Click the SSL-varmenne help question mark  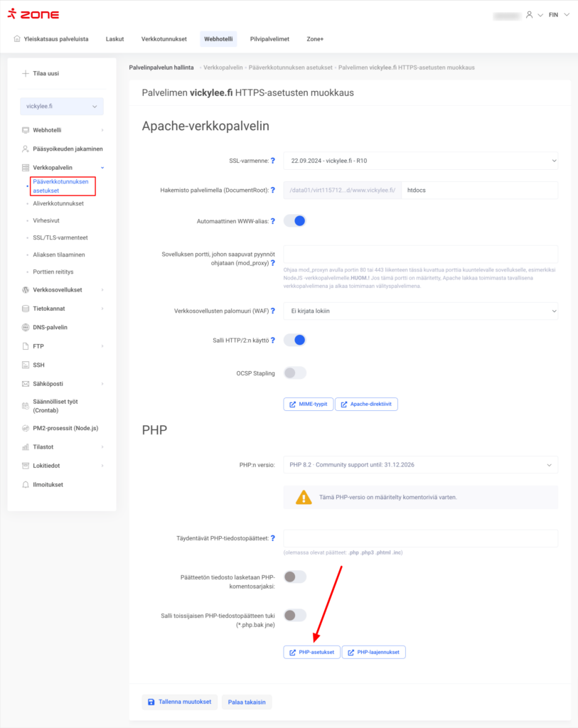pyautogui.click(x=273, y=161)
